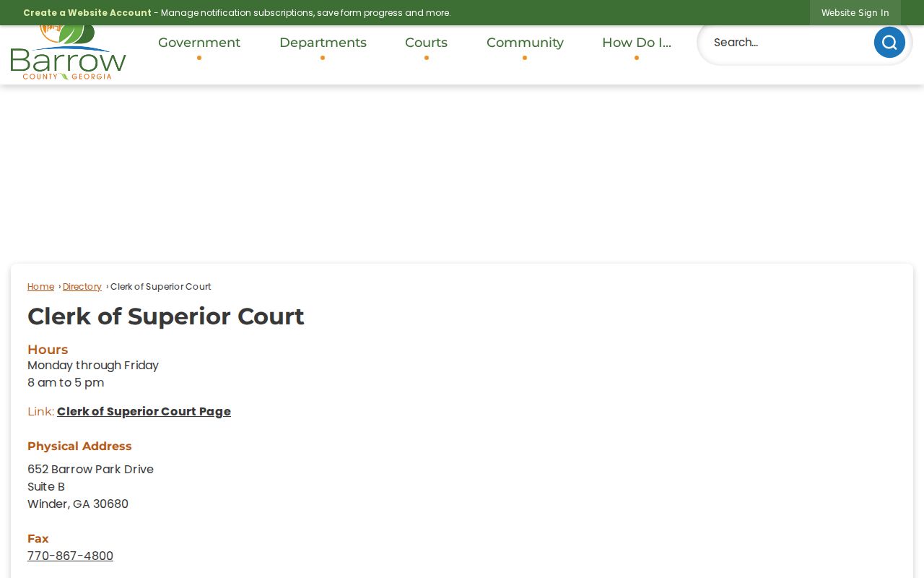Click the Hours heading
Viewport: 924px width, 578px height.
[48, 350]
